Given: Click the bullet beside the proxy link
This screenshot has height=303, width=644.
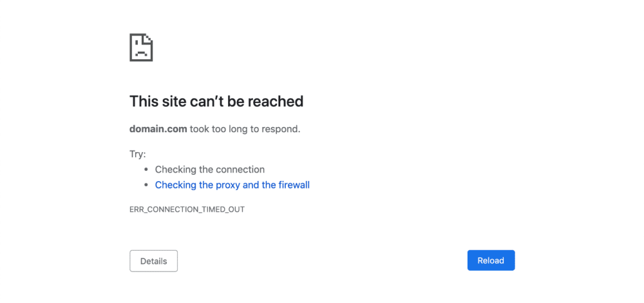Looking at the screenshot, I should tap(146, 186).
